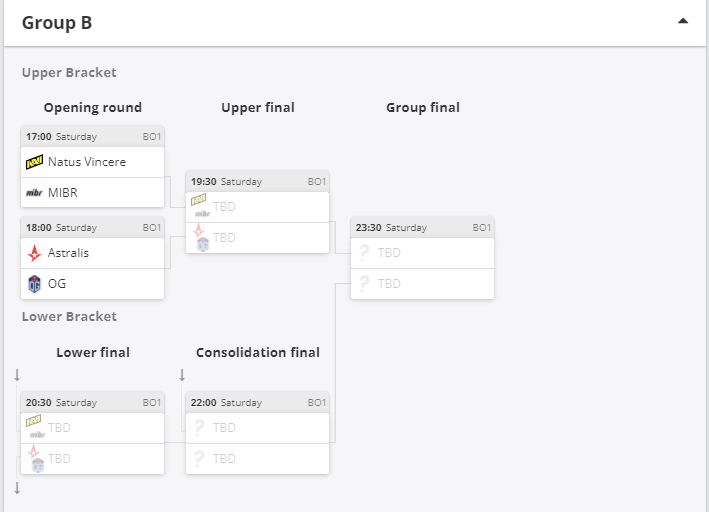The height and width of the screenshot is (512, 709).
Task: Click the first question mark in Group final
Action: [364, 253]
